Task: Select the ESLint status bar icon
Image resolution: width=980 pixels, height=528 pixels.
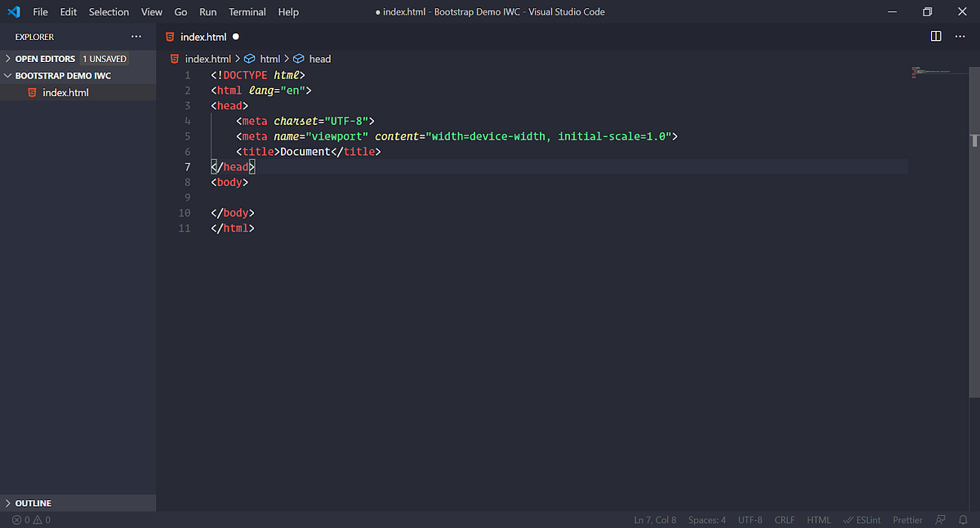Action: 862,520
